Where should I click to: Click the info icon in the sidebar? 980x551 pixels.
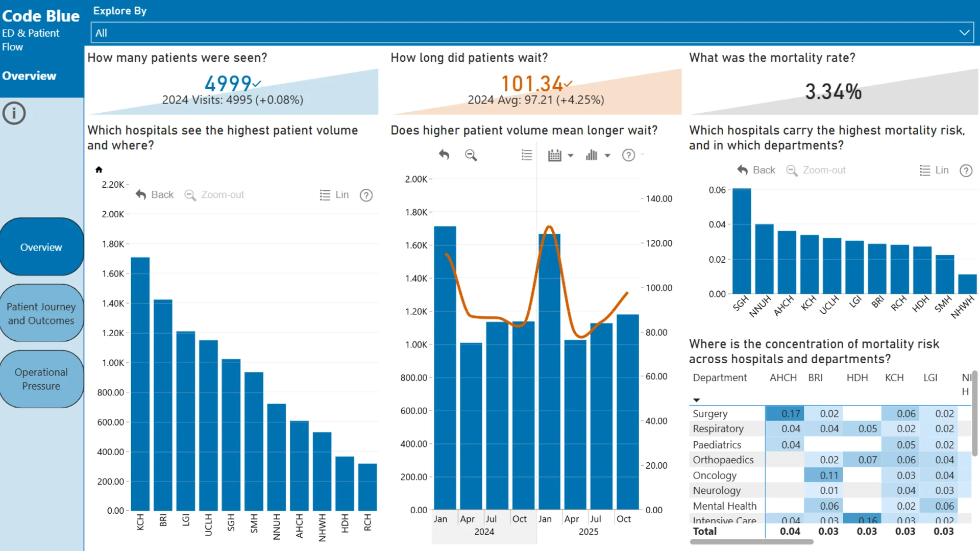tap(14, 113)
